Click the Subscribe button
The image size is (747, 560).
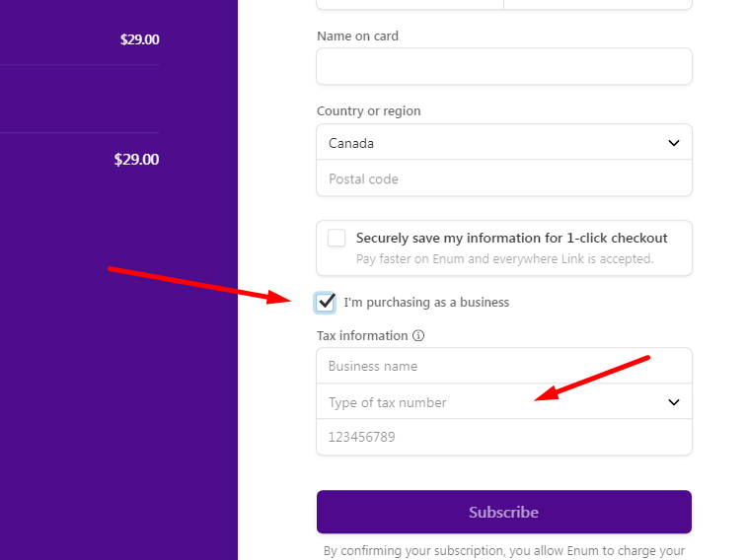[x=504, y=512]
